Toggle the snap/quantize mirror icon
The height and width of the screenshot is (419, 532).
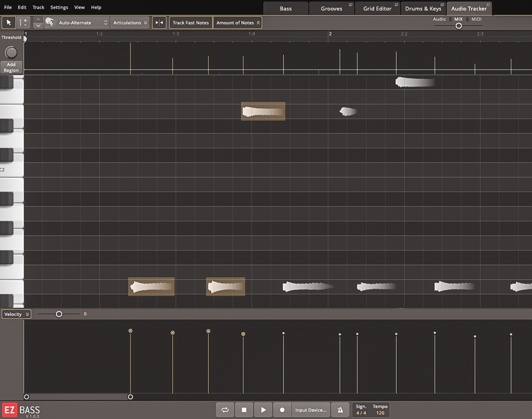tap(159, 23)
